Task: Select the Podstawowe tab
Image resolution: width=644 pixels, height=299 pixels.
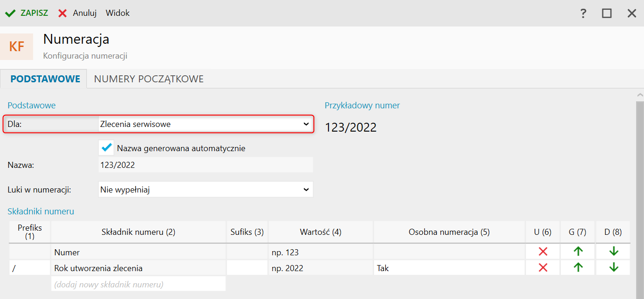Action: tap(46, 79)
